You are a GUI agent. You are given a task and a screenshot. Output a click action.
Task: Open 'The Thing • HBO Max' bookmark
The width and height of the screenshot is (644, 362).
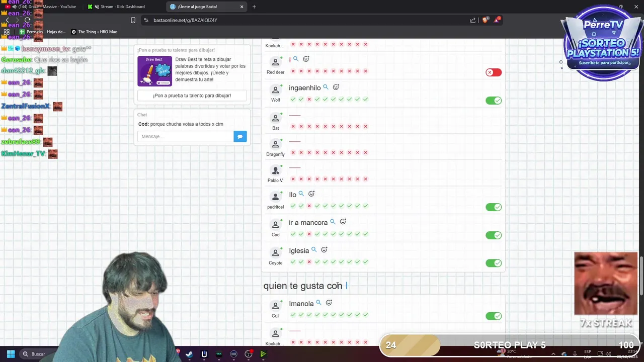(x=94, y=32)
